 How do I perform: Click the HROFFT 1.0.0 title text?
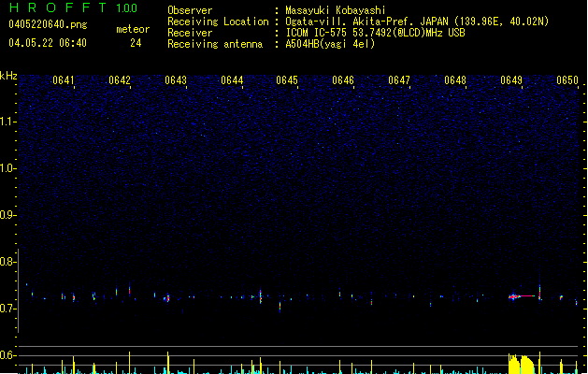73,7
